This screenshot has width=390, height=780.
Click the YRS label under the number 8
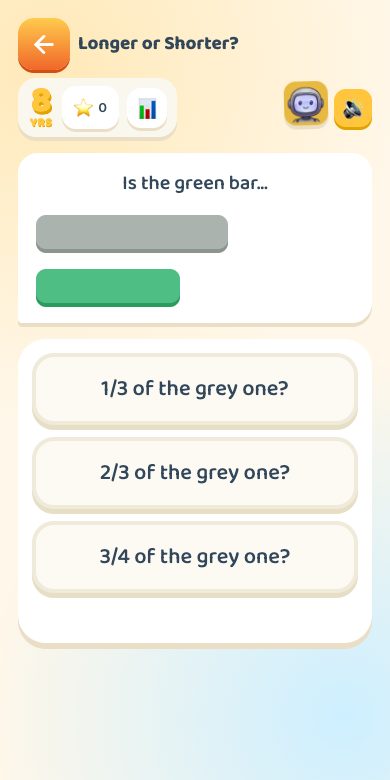[41, 122]
